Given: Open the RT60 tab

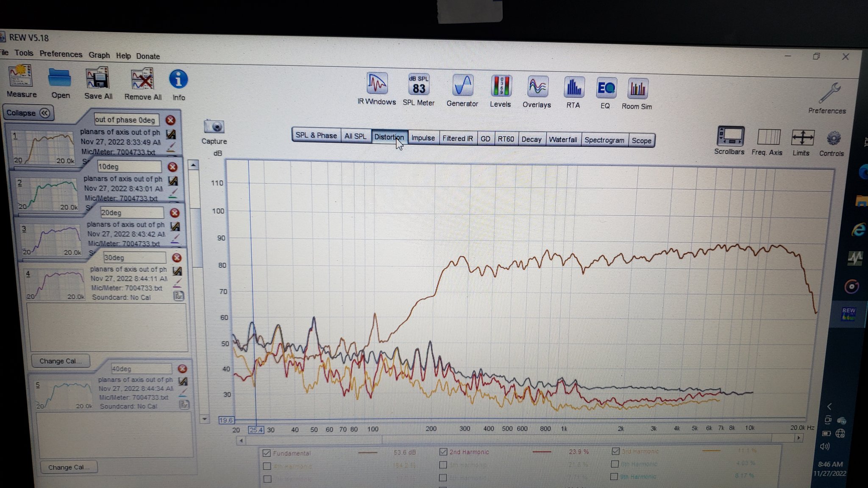Looking at the screenshot, I should point(506,139).
